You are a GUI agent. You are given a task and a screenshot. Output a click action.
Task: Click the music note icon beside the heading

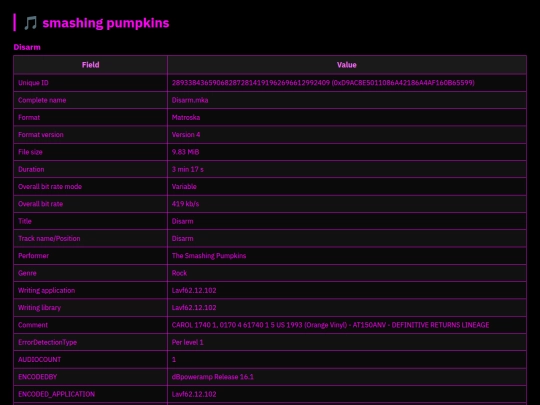pos(30,23)
